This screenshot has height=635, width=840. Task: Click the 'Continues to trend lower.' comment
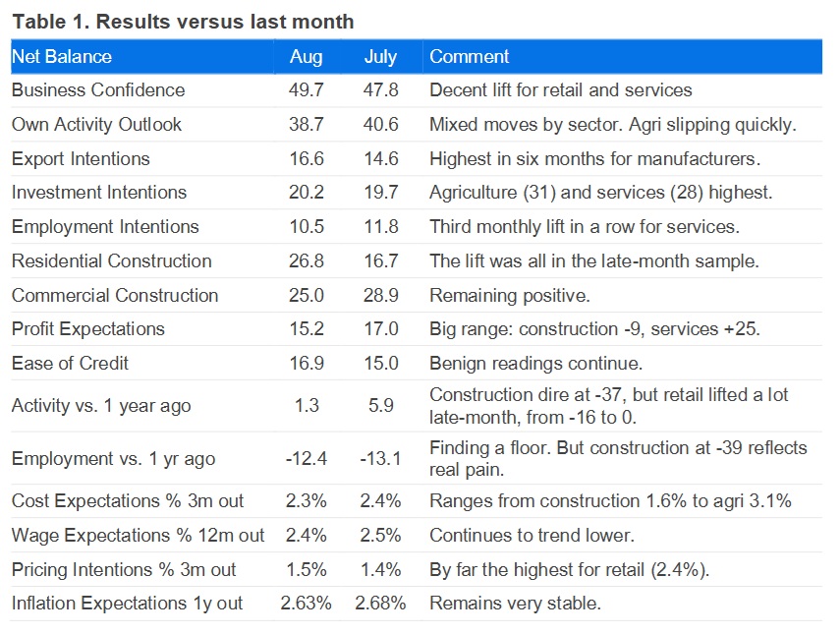(532, 536)
